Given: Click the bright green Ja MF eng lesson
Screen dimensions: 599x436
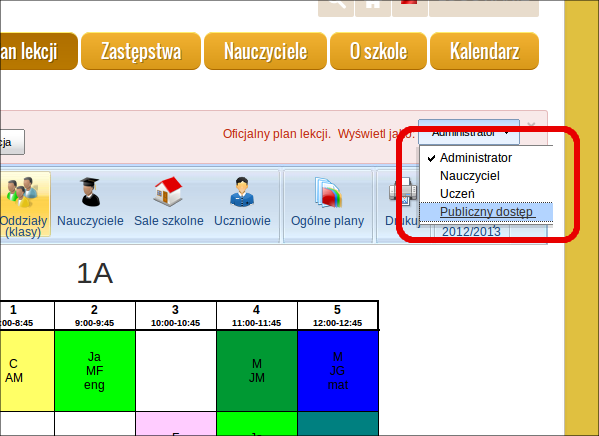Looking at the screenshot, I should point(95,371).
